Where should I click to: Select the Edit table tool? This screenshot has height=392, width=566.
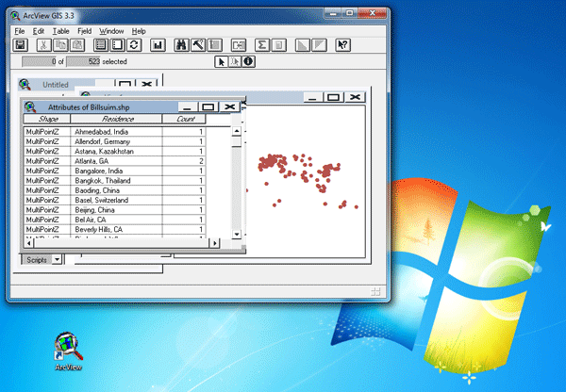click(234, 61)
